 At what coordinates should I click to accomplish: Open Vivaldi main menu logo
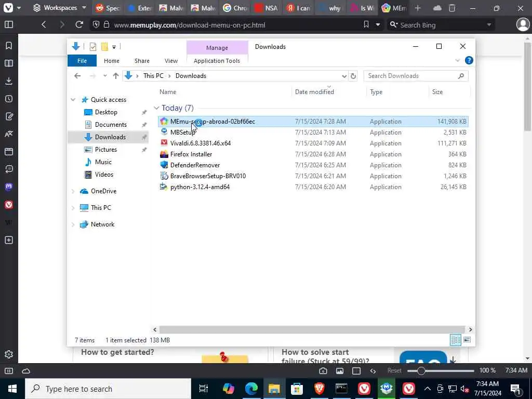click(x=8, y=8)
